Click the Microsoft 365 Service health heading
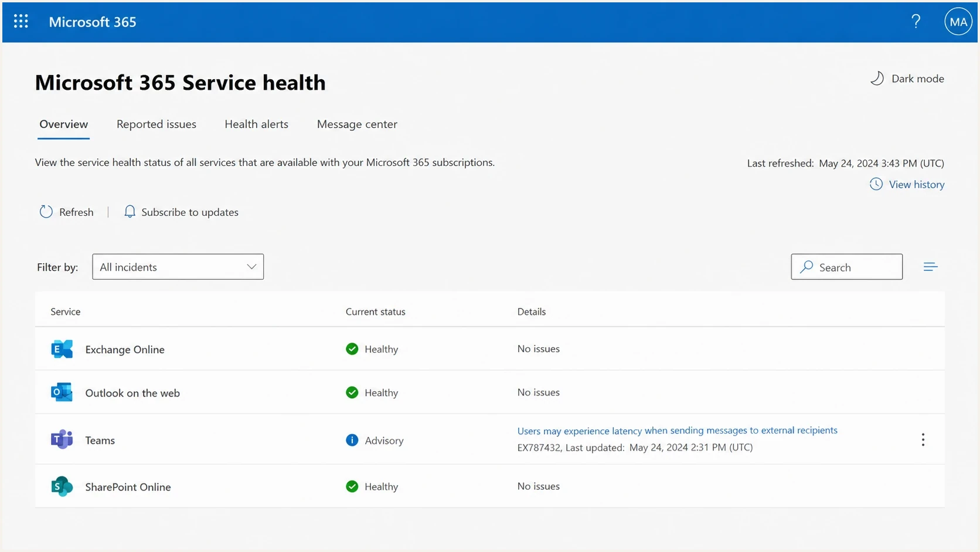980x552 pixels. tap(180, 83)
